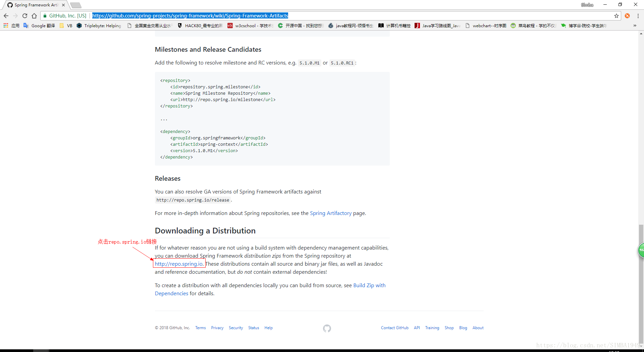Open the Shop footer link
The height and width of the screenshot is (352, 644).
point(449,328)
